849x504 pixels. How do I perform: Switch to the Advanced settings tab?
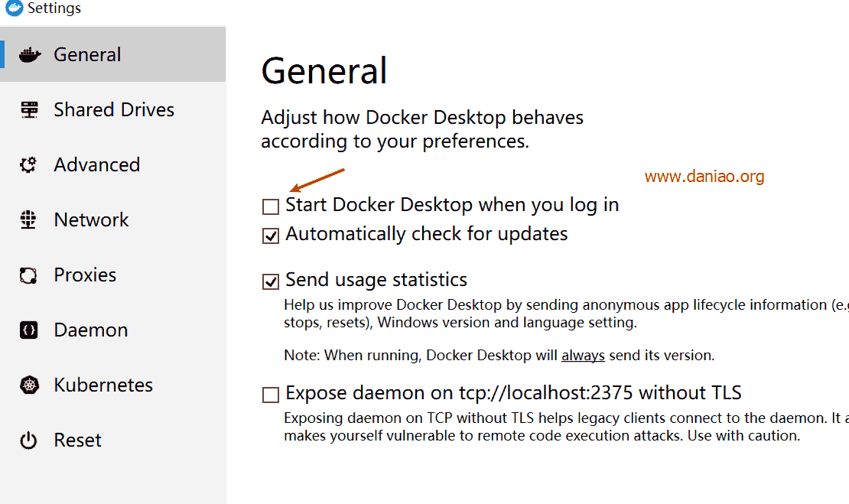(113, 164)
